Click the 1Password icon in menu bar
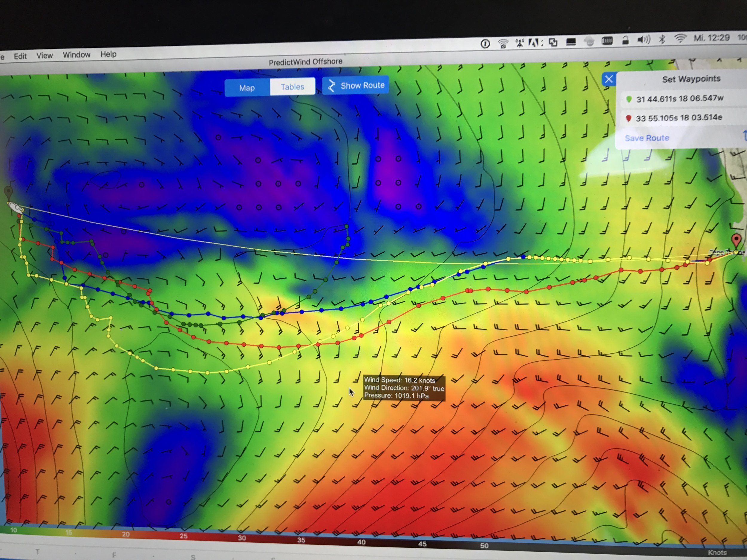The height and width of the screenshot is (560, 747). (485, 44)
